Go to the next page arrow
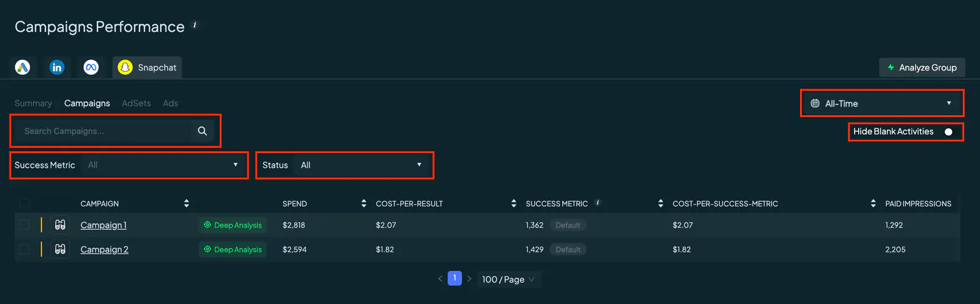Image resolution: width=980 pixels, height=304 pixels. (x=469, y=279)
